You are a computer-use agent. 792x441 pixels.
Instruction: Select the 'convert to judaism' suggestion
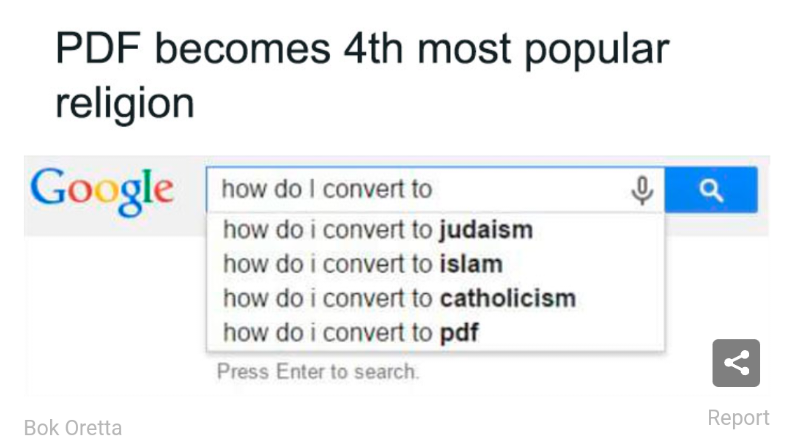pos(377,230)
